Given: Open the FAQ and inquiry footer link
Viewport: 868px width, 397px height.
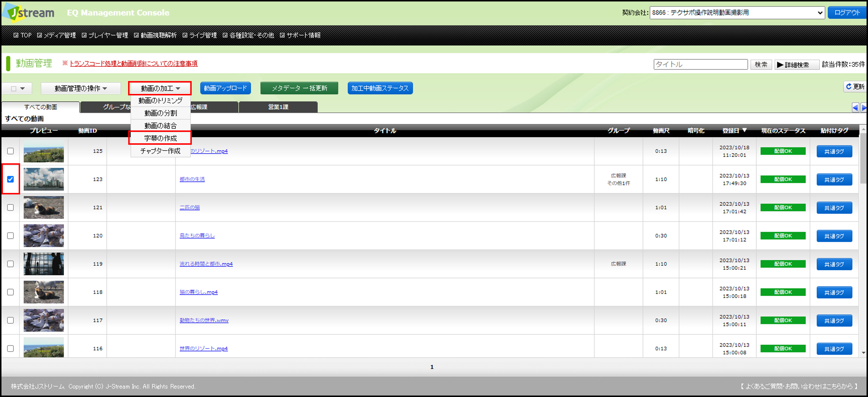Looking at the screenshot, I should pyautogui.click(x=799, y=386).
